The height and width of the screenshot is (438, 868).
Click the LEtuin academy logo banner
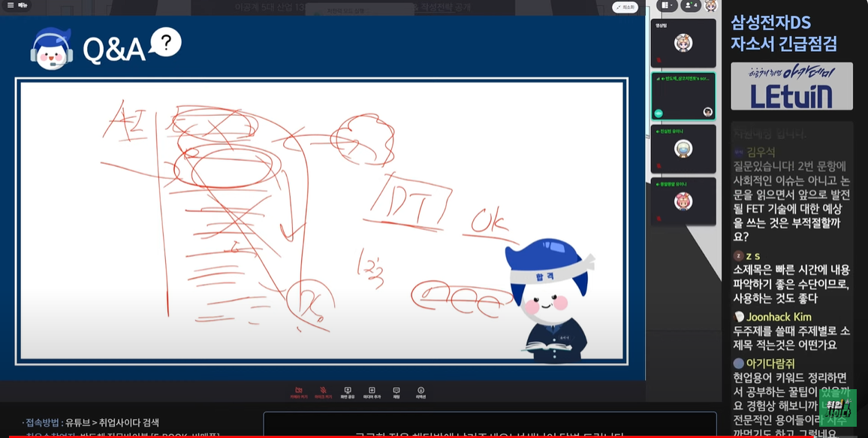pos(791,86)
